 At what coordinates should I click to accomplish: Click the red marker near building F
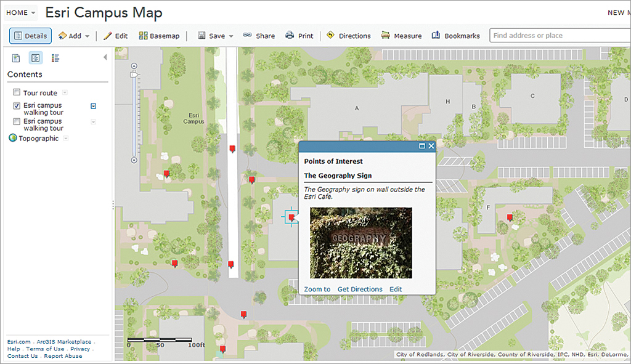[x=510, y=218]
